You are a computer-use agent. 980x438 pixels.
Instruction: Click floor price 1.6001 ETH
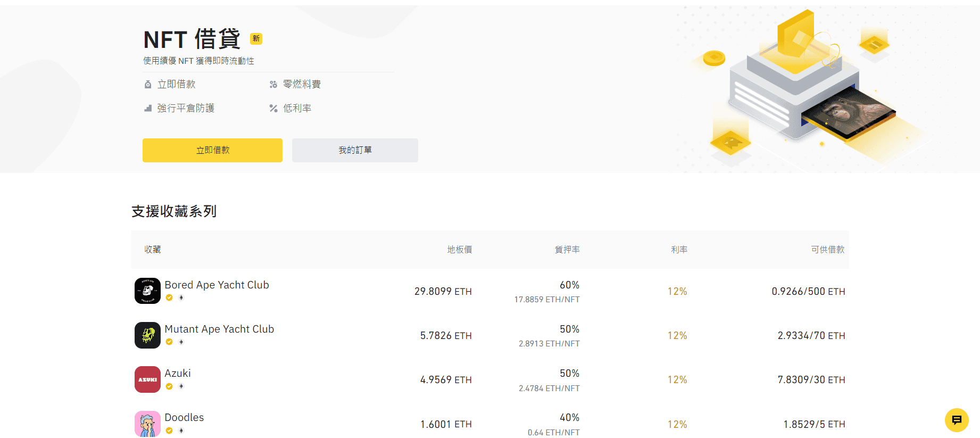[446, 424]
